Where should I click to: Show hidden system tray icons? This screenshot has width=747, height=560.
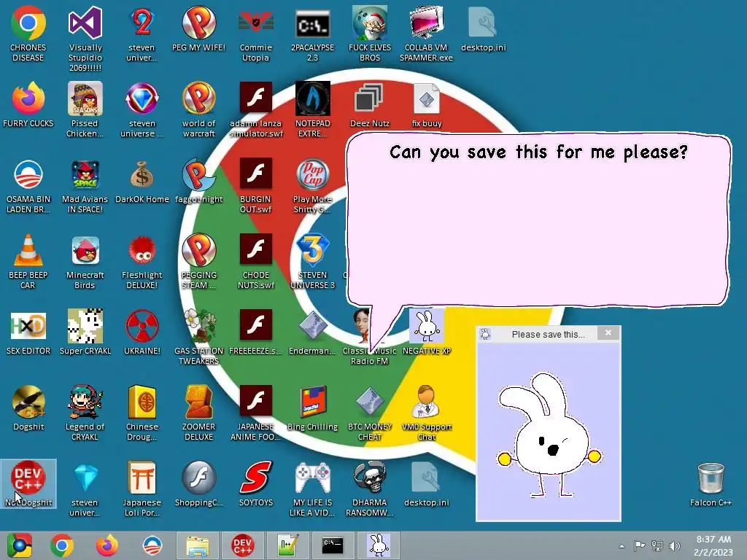pyautogui.click(x=622, y=546)
